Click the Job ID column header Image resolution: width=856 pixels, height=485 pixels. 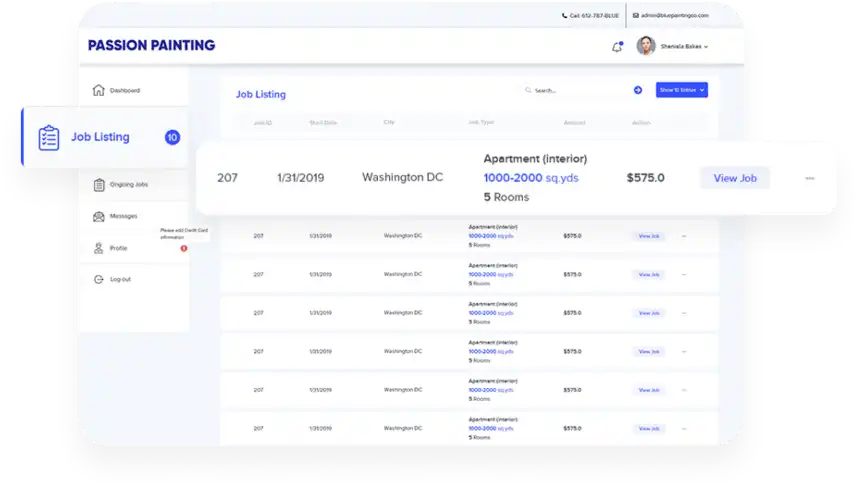click(x=263, y=123)
